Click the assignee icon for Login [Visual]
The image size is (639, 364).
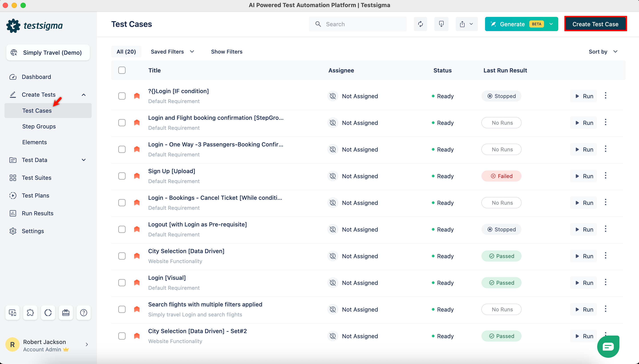[x=333, y=282]
